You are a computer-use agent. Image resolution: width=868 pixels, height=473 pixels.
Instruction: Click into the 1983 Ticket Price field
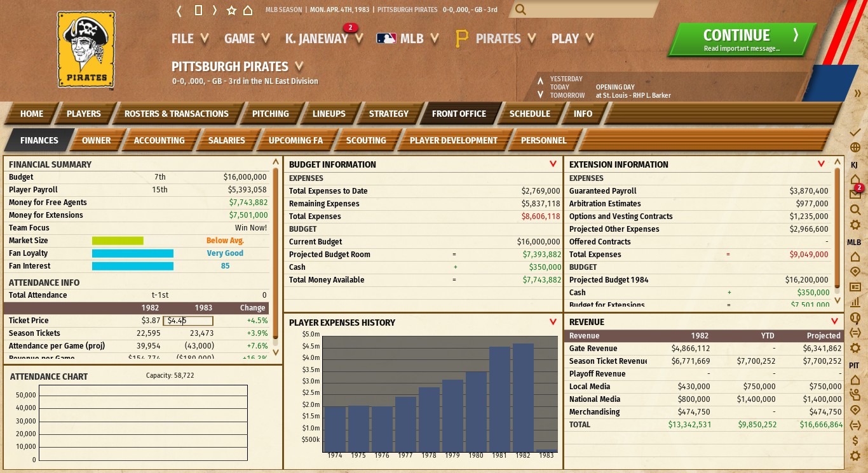[188, 321]
